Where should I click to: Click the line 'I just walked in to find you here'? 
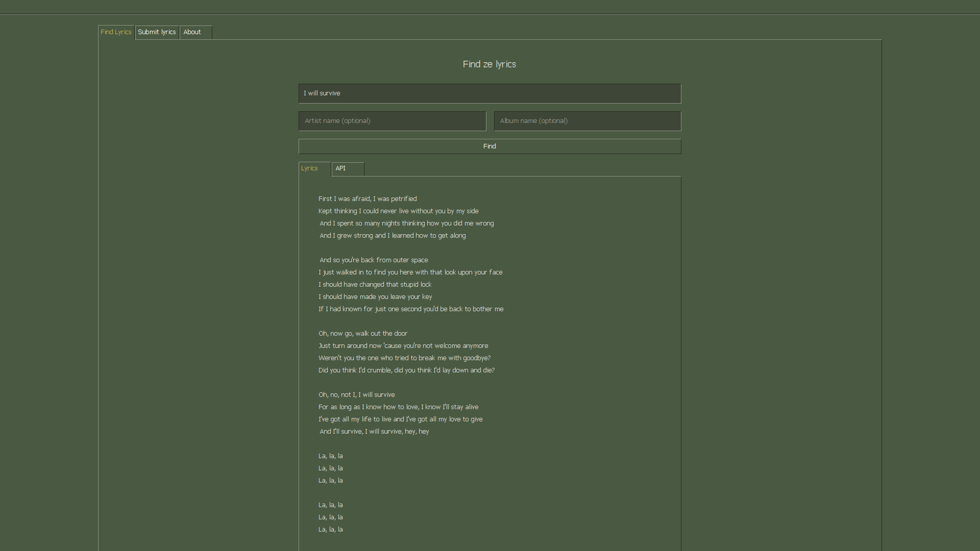410,272
